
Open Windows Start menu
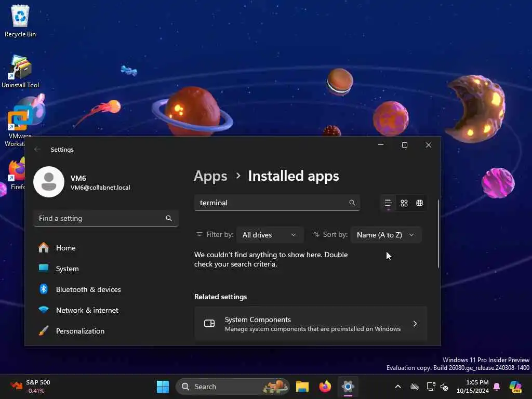(163, 387)
